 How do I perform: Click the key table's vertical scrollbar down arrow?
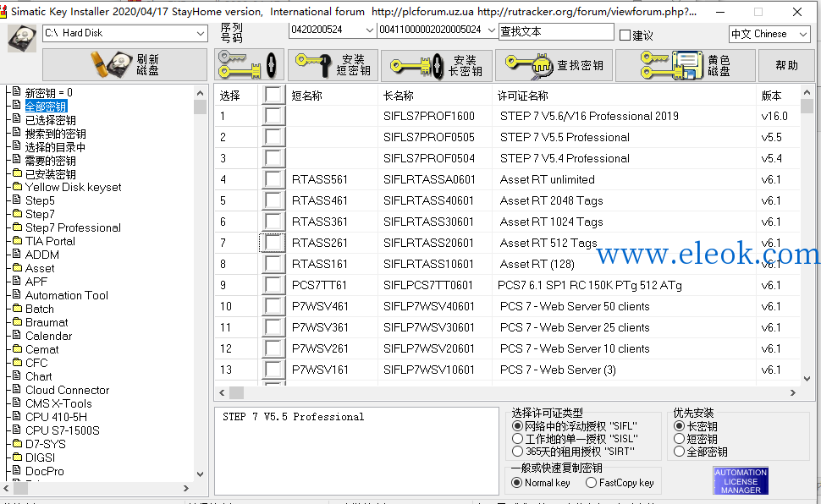tap(807, 378)
